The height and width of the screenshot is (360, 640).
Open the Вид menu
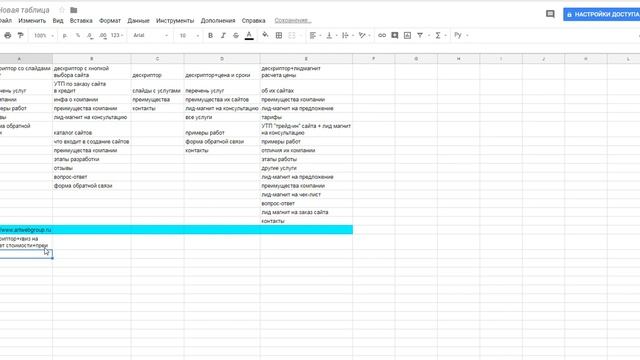click(x=58, y=20)
